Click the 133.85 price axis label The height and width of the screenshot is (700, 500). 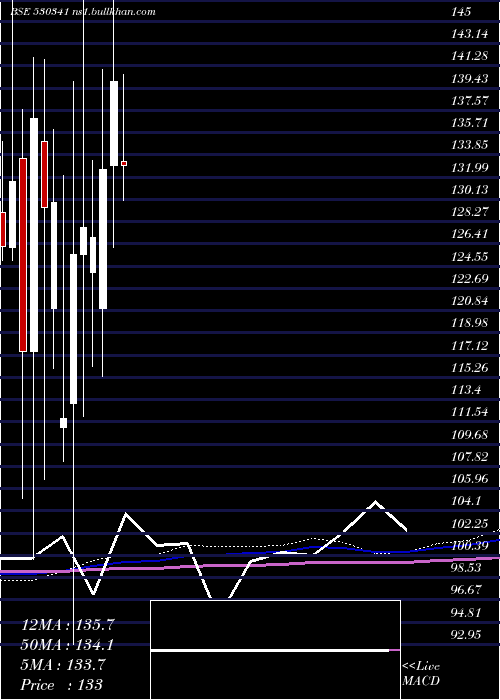pyautogui.click(x=470, y=145)
